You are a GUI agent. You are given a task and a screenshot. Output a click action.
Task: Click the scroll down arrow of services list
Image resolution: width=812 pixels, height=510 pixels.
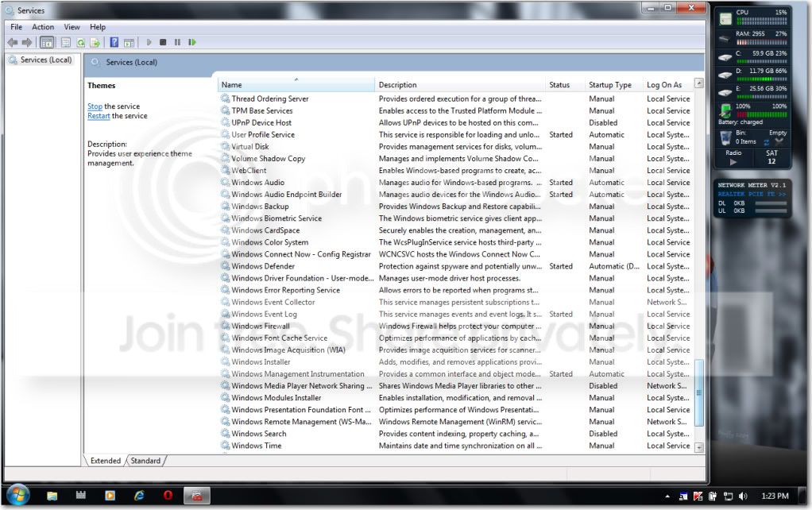tap(699, 447)
